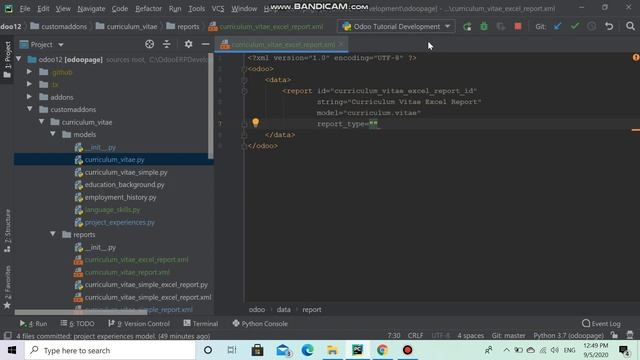Open File Explorer from taskbar
Image resolution: width=640 pixels, height=360 pixels.
click(332, 350)
